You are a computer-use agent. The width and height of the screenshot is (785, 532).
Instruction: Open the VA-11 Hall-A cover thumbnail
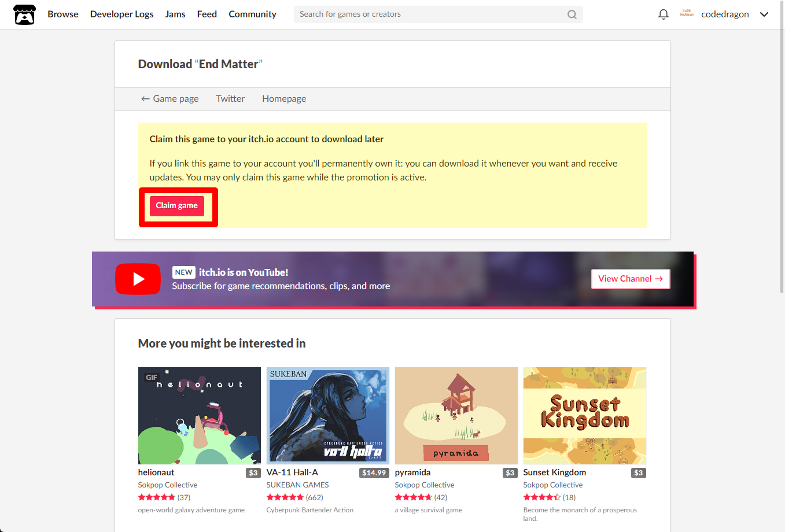point(328,416)
